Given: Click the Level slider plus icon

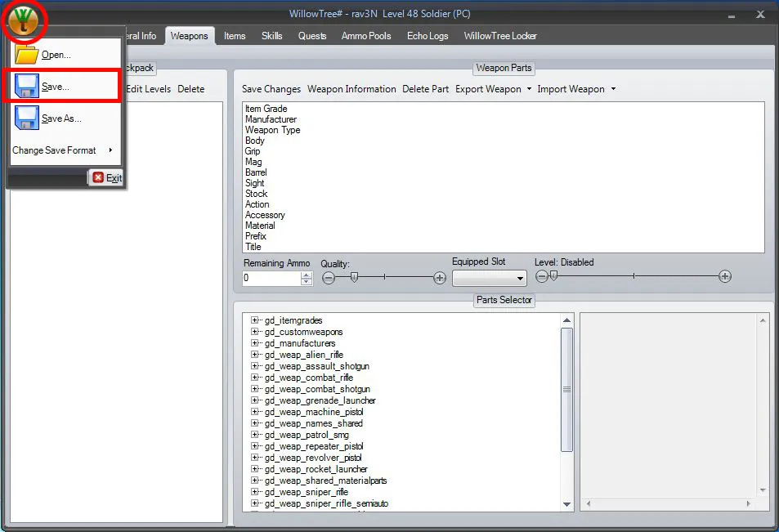Looking at the screenshot, I should (725, 277).
